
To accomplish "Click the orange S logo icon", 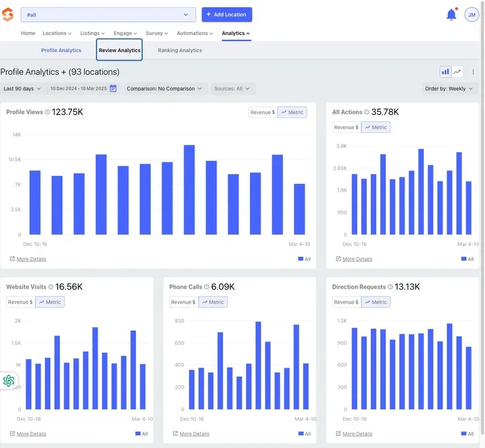I will pyautogui.click(x=7, y=15).
